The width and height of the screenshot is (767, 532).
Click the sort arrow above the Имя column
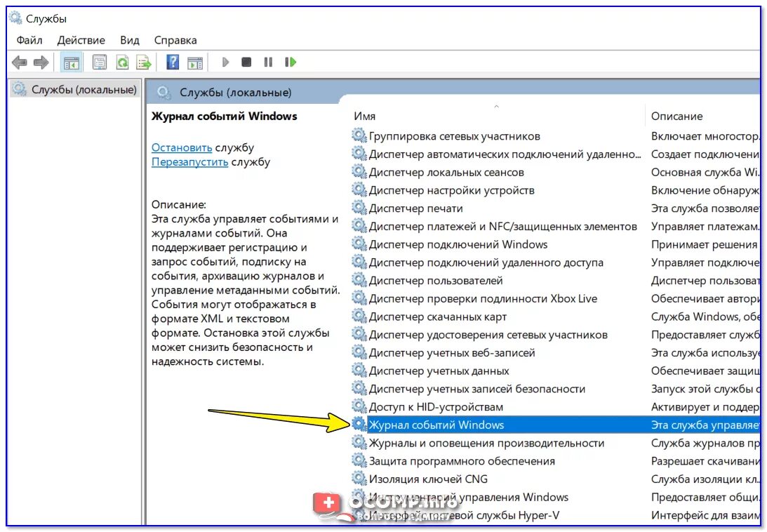[x=497, y=106]
